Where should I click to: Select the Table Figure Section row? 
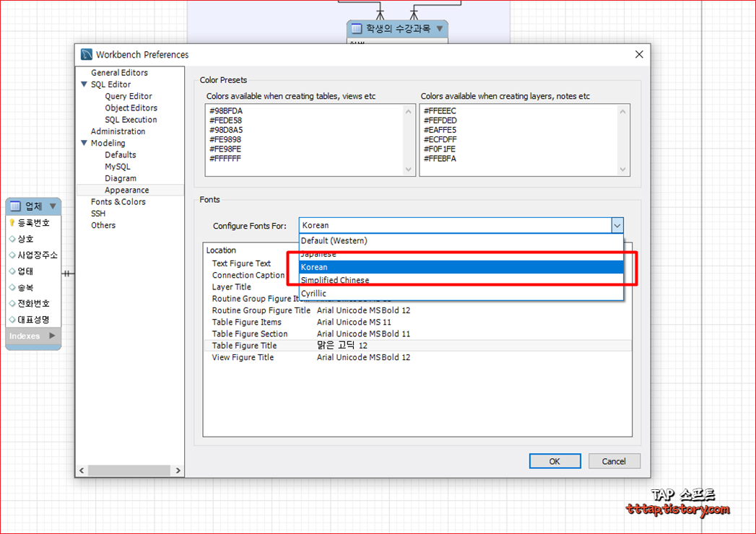click(417, 334)
